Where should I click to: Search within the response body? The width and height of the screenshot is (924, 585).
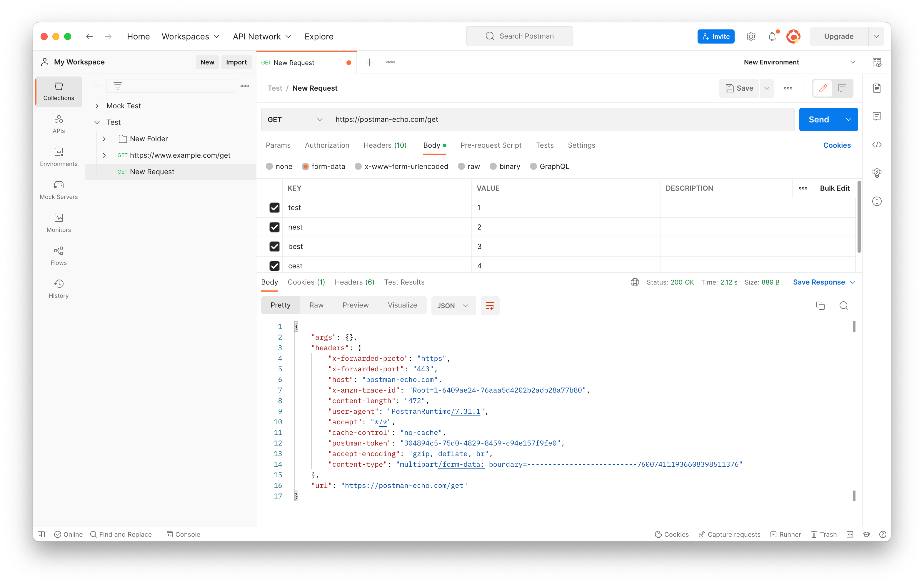pos(843,305)
